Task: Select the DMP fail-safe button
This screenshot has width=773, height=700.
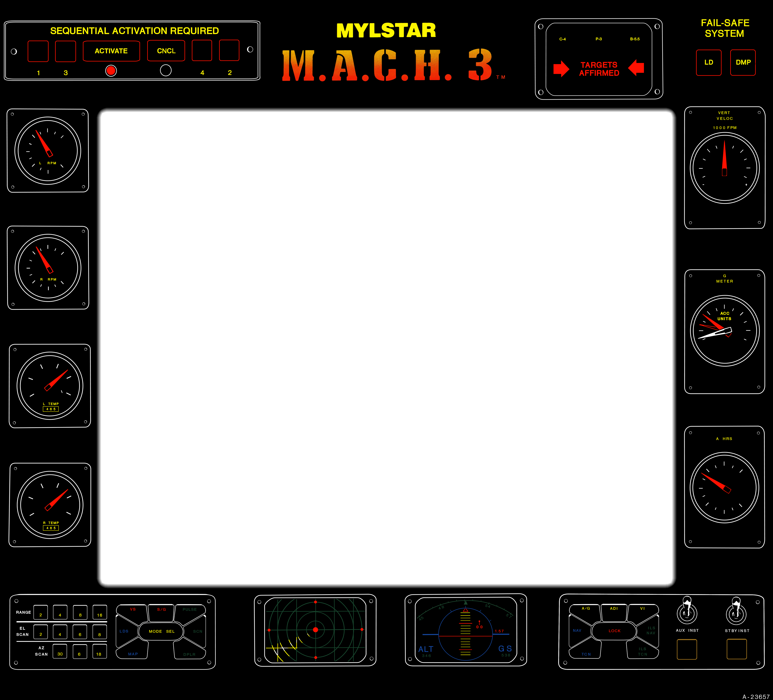Action: tap(743, 62)
